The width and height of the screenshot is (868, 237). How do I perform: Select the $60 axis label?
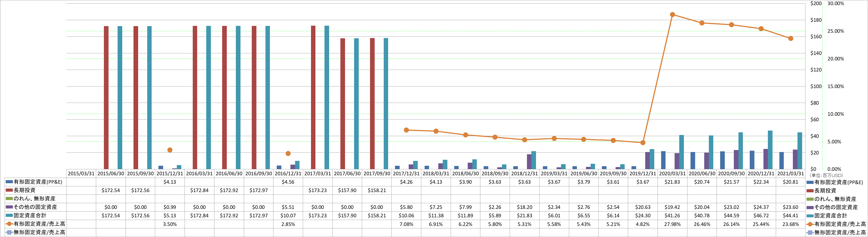pos(815,119)
